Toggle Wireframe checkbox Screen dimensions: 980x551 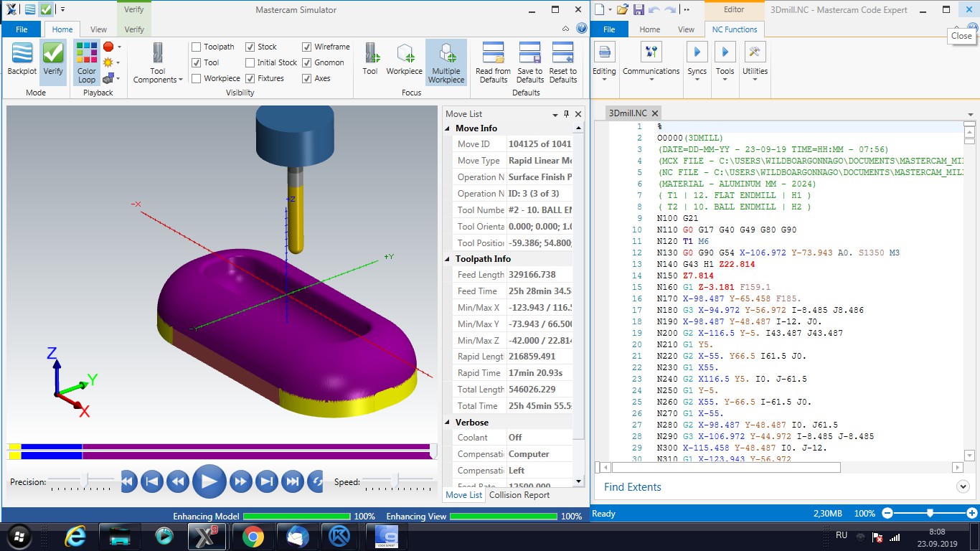coord(307,47)
